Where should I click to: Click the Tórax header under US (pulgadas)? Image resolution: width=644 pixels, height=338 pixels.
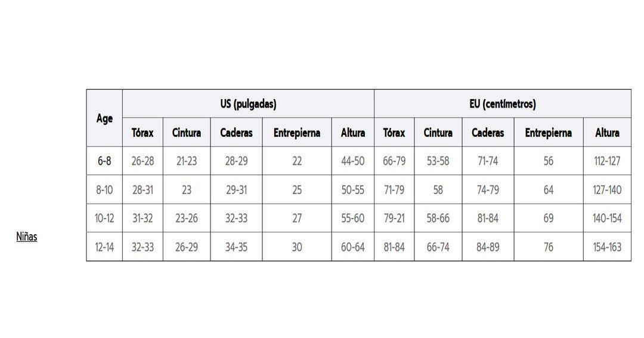tap(143, 133)
